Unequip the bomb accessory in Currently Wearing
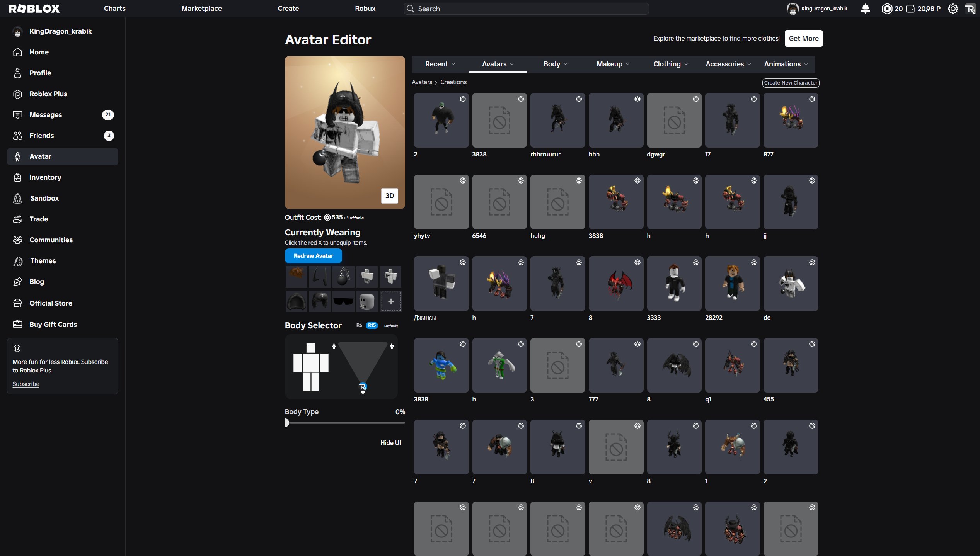980x556 pixels. coord(343,277)
